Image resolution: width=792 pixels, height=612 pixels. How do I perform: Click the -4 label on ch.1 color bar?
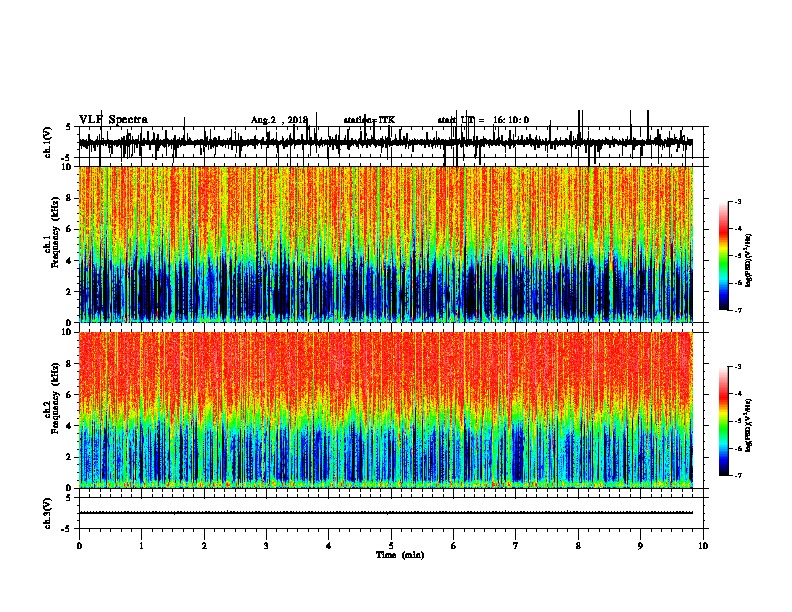point(738,229)
